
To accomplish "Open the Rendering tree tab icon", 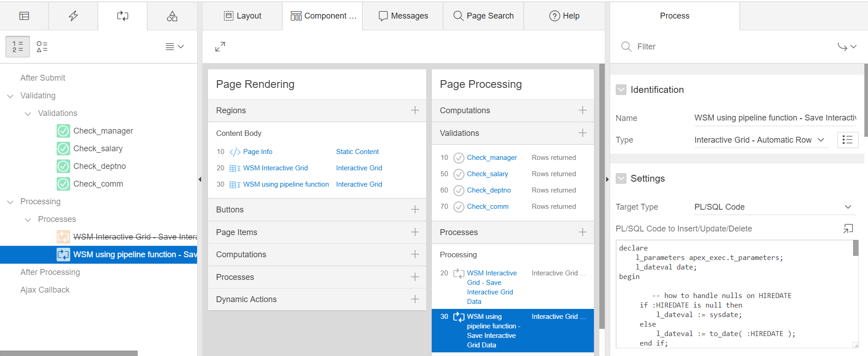I will (24, 16).
